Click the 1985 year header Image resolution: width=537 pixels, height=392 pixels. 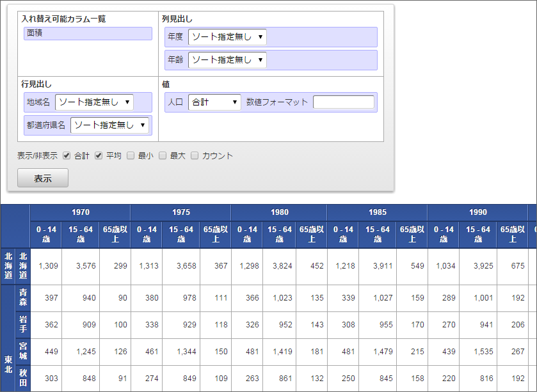tap(378, 212)
